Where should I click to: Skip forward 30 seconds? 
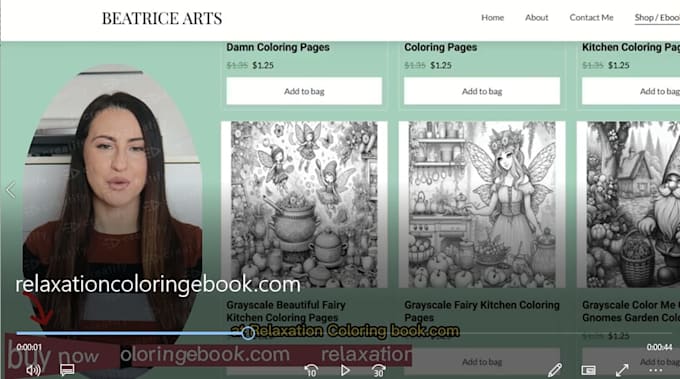coord(378,370)
